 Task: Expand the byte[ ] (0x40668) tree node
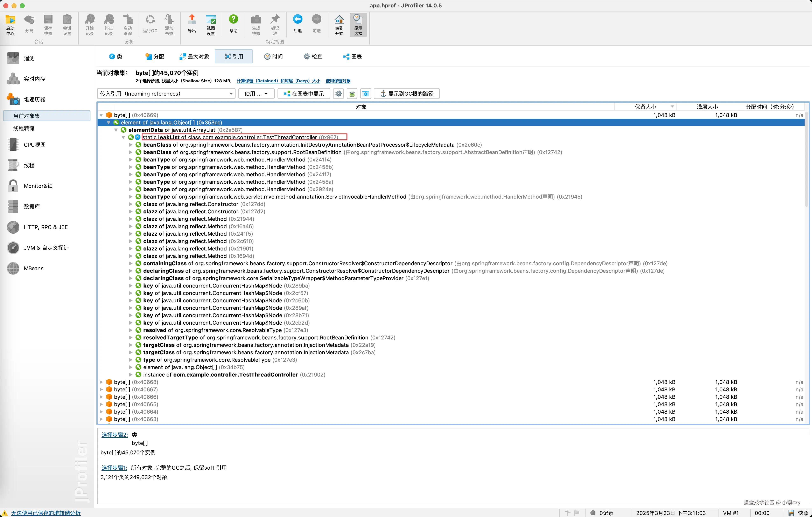pyautogui.click(x=101, y=382)
